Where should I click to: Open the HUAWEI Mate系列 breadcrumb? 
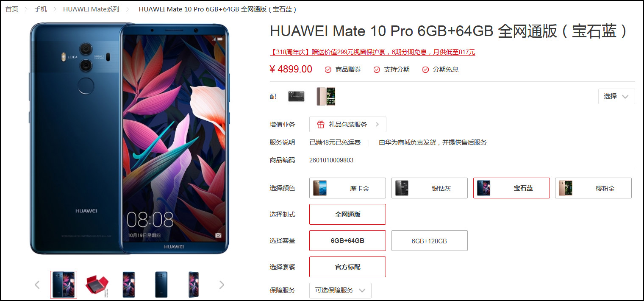(x=91, y=9)
